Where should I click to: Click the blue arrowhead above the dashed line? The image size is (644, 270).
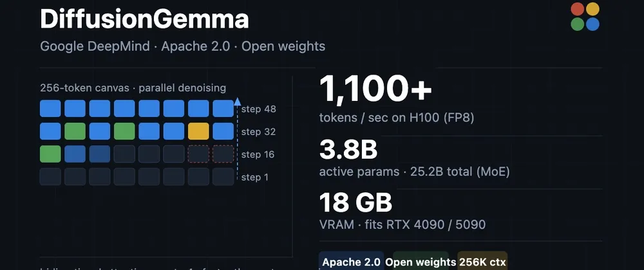(237, 101)
